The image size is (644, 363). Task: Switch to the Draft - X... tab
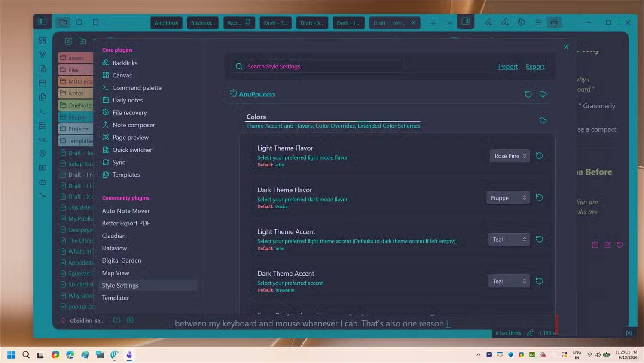[x=312, y=23]
